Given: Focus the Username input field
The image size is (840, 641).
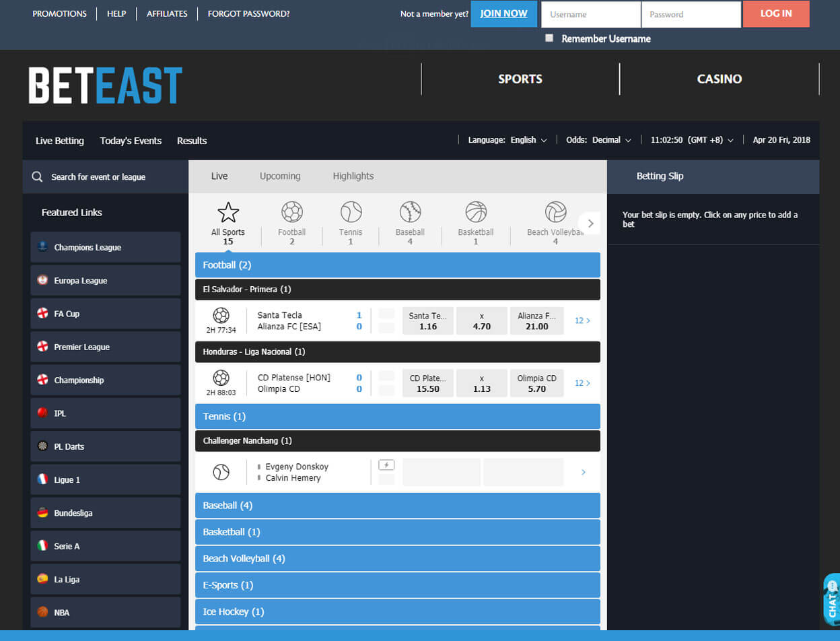Looking at the screenshot, I should tap(591, 14).
